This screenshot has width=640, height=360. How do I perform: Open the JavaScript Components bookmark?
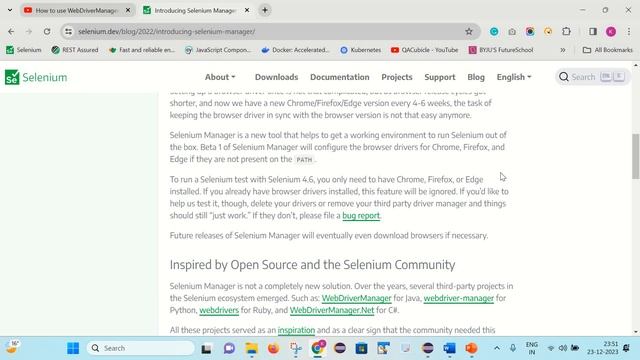218,50
